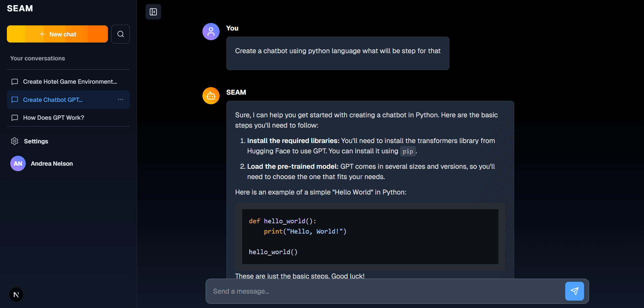Click the print("Hello, World!") code line
The image size is (644, 308).
click(x=305, y=232)
